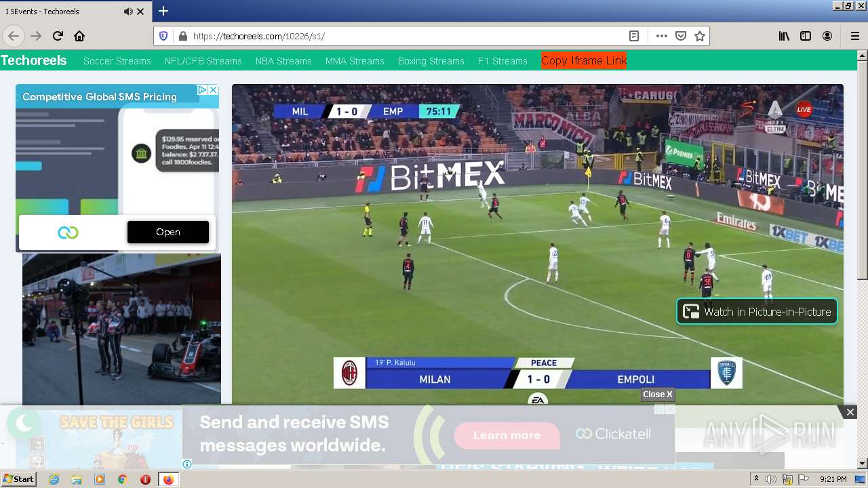The height and width of the screenshot is (488, 868).
Task: Save page to Pocket
Action: [681, 36]
